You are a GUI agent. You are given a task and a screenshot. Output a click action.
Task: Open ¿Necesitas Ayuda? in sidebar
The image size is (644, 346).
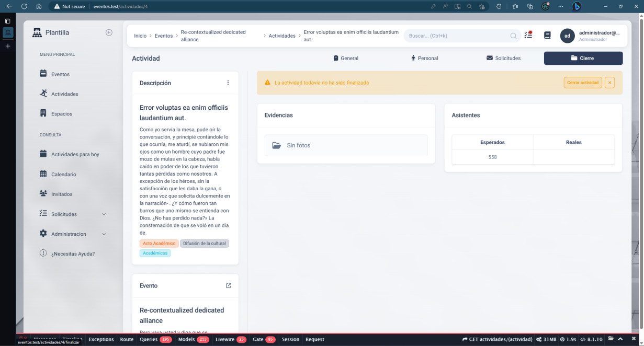[x=73, y=253]
